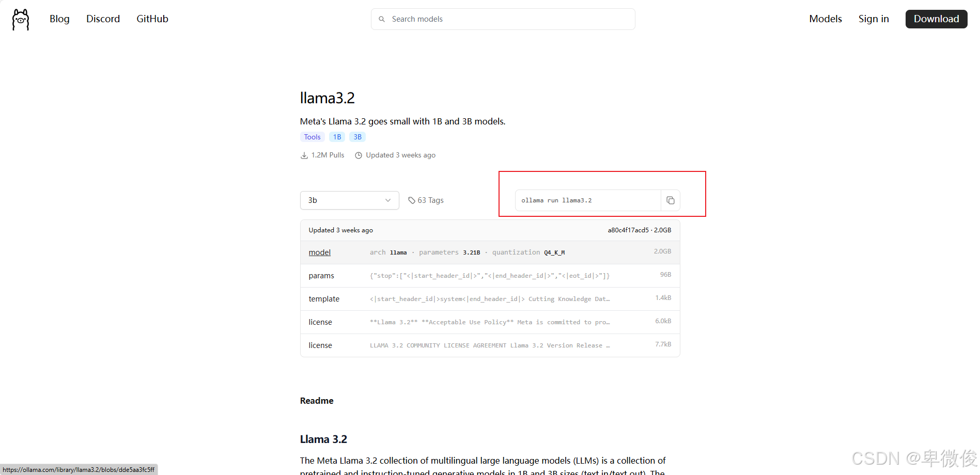Open the GitHub link
This screenshot has height=475, width=980.
click(152, 19)
